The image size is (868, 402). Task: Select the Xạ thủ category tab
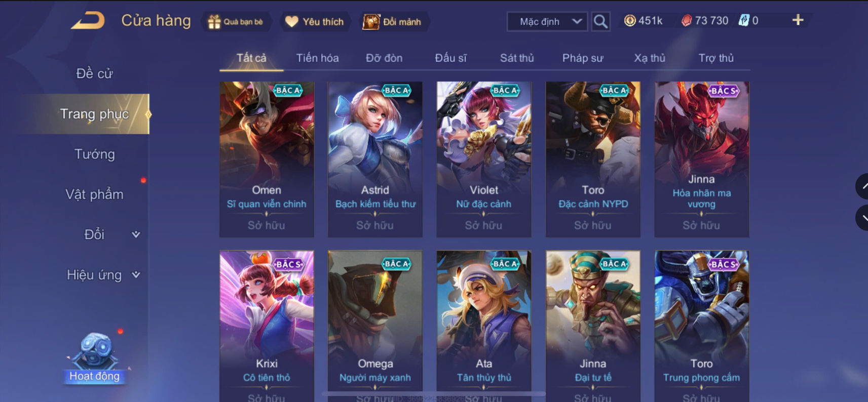pyautogui.click(x=649, y=58)
